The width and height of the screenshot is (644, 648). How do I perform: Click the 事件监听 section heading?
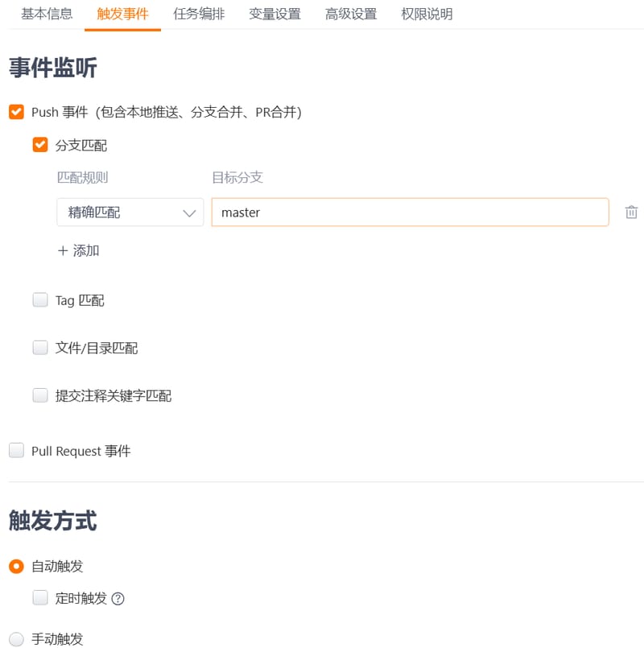coord(53,68)
